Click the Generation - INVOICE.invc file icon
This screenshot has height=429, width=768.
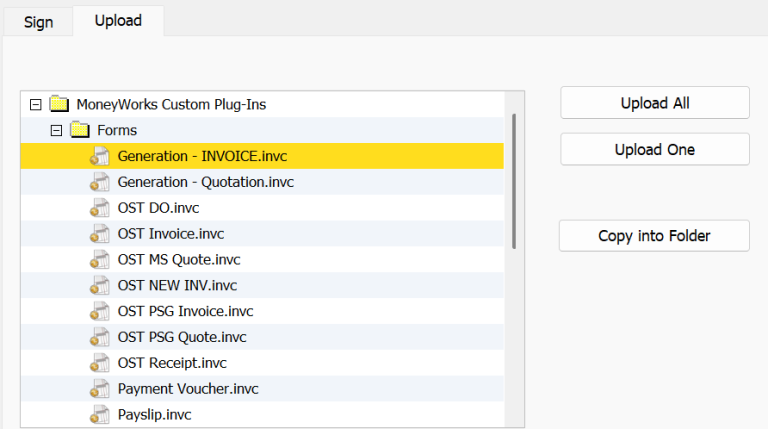99,156
